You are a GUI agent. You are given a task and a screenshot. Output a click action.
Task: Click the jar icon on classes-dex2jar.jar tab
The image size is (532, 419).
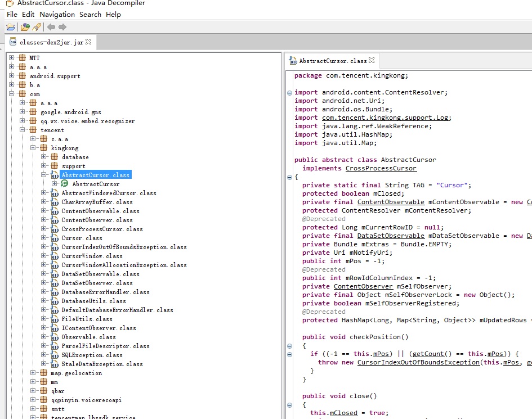(13, 42)
